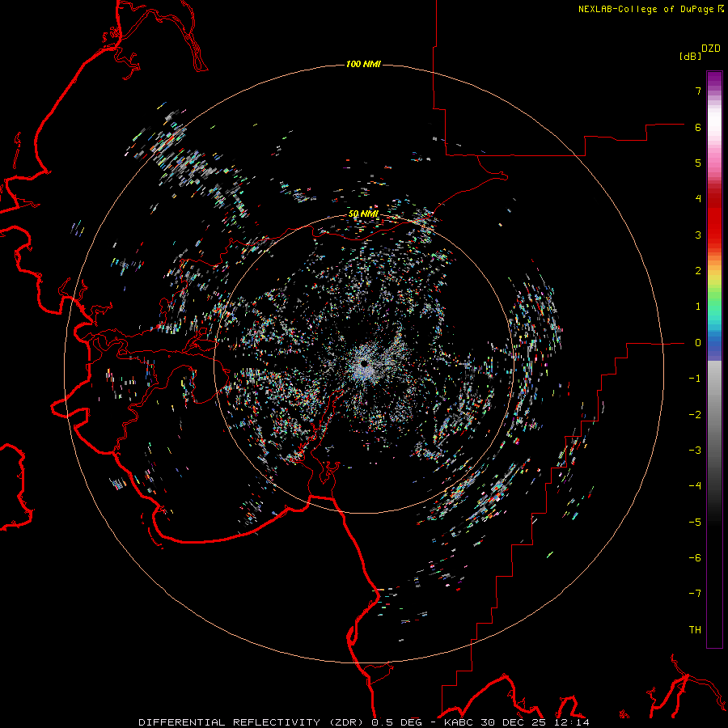The height and width of the screenshot is (728, 728).
Task: Click the color scale value 4
Action: [698, 199]
